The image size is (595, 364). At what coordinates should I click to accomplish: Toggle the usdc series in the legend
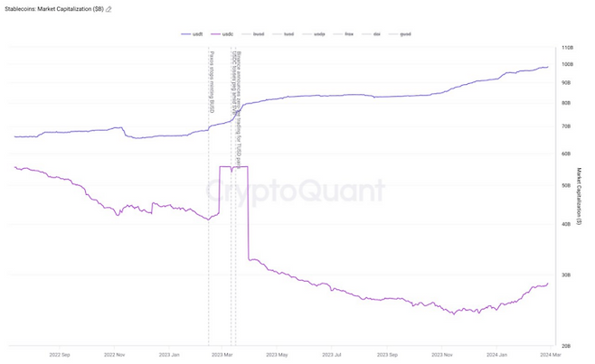pos(222,34)
